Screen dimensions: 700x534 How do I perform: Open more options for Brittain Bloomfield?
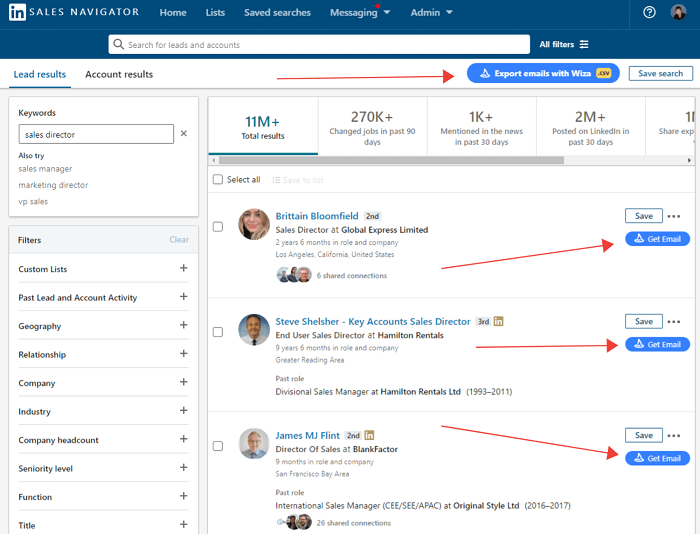click(x=673, y=216)
